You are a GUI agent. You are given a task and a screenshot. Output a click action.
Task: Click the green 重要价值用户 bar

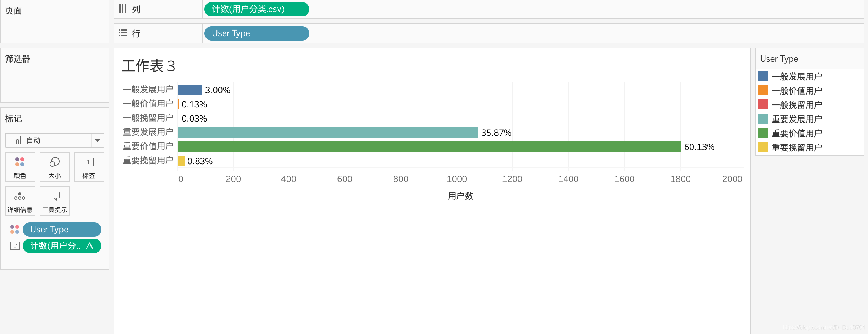click(x=429, y=147)
